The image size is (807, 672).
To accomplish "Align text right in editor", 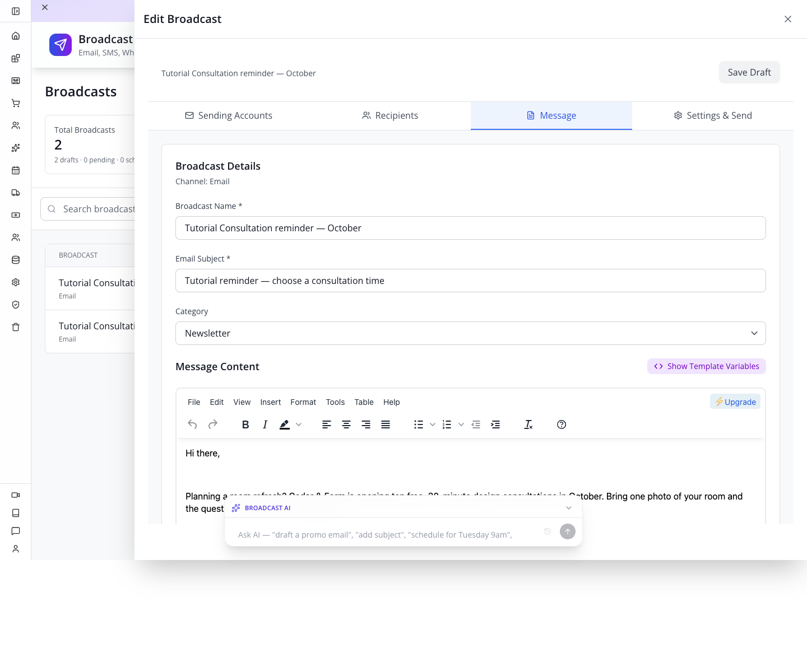I will pyautogui.click(x=366, y=424).
